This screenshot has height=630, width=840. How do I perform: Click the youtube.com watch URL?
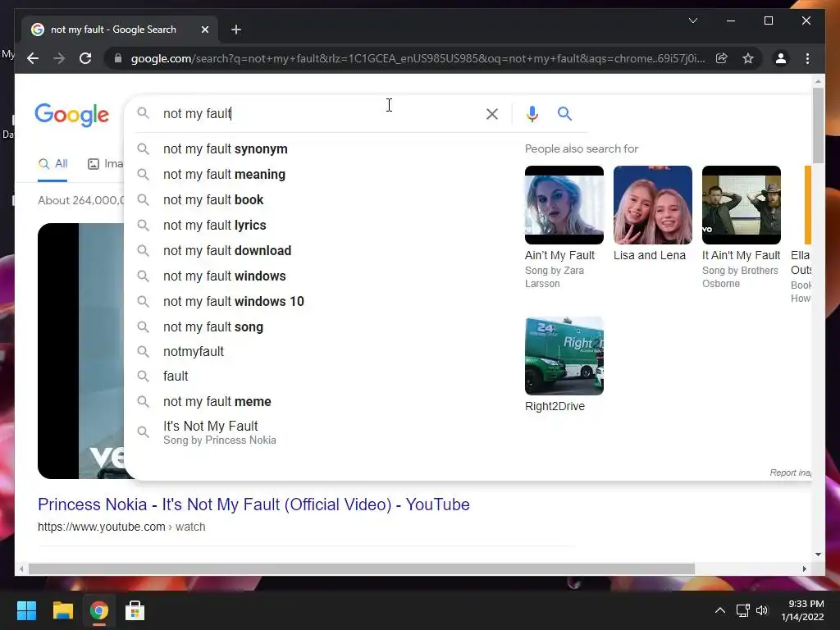click(121, 527)
